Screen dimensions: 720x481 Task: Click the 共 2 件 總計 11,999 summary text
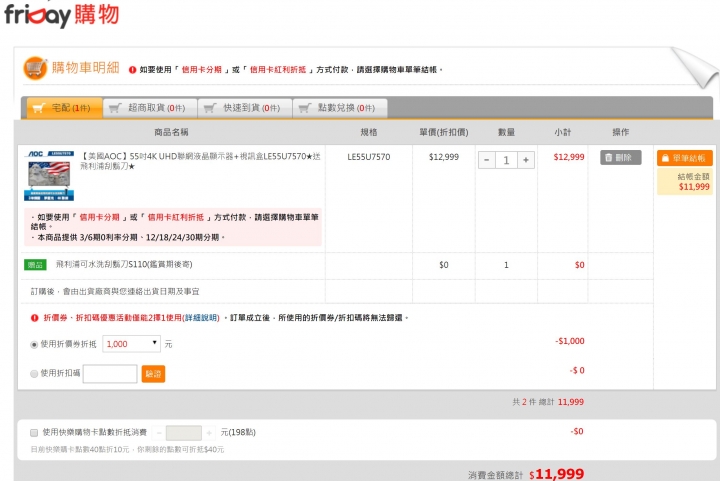pos(548,402)
